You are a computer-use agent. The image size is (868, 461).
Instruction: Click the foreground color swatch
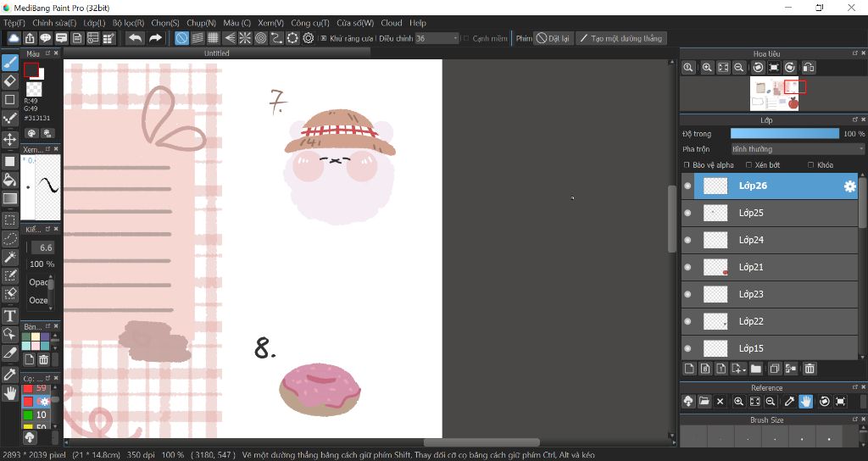coord(31,69)
